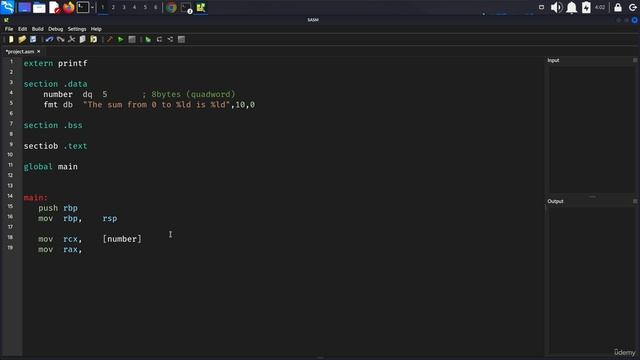
Task: Open the Settings menu
Action: click(77, 29)
